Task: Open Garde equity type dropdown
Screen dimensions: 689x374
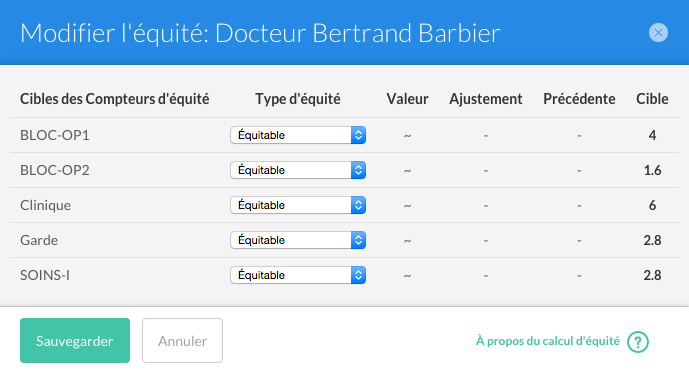Action: 298,240
